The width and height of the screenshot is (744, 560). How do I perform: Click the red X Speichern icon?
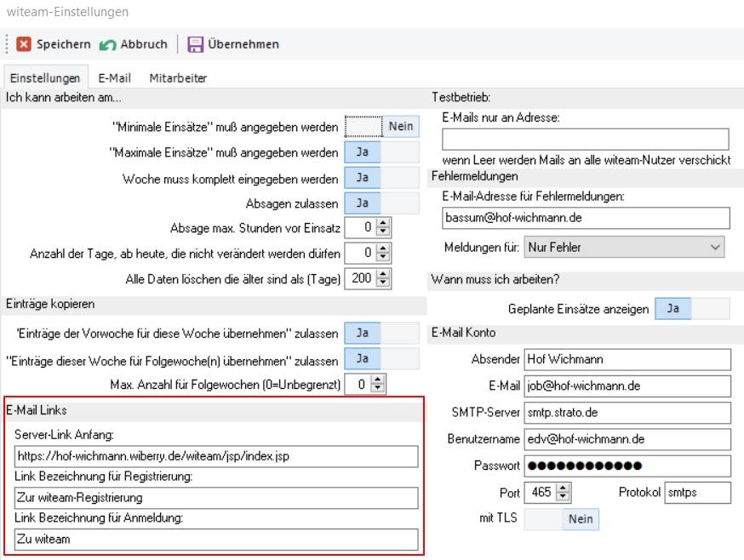(x=24, y=44)
